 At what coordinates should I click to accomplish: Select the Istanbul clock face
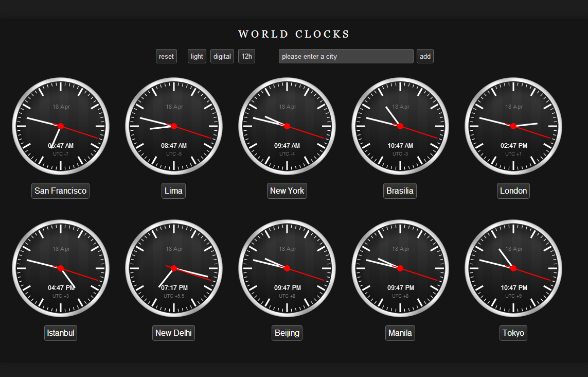(x=60, y=268)
